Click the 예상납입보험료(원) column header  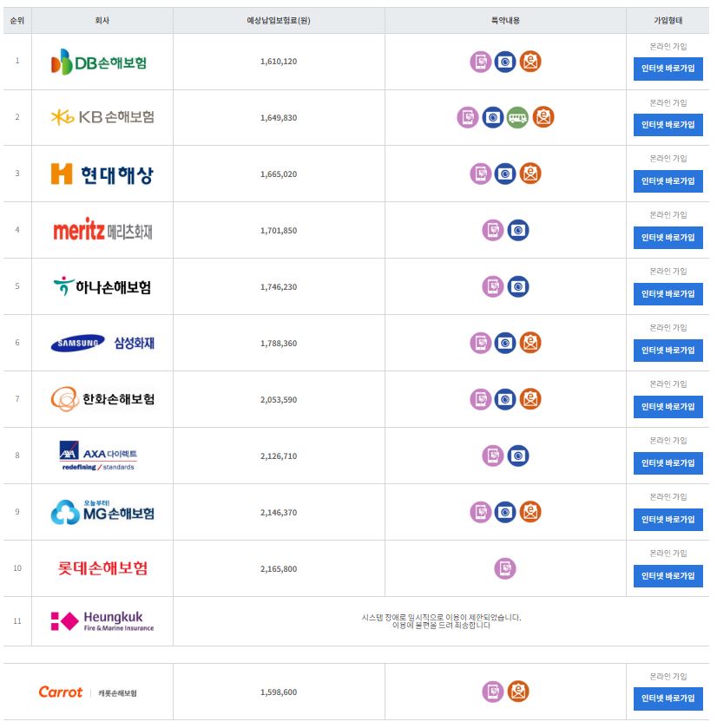pos(279,21)
